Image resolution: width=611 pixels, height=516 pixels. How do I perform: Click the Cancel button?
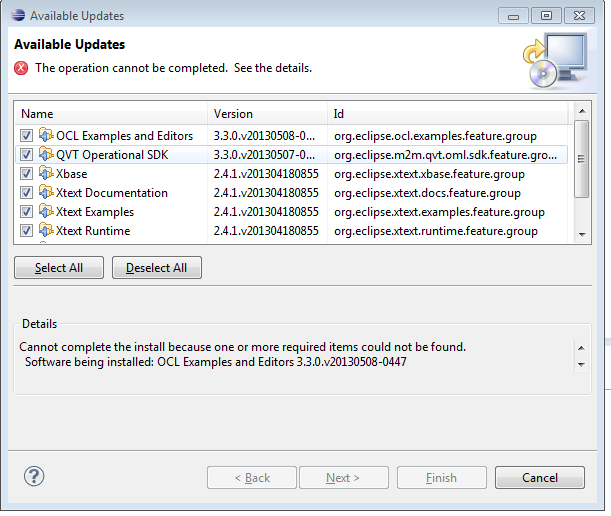click(x=540, y=477)
